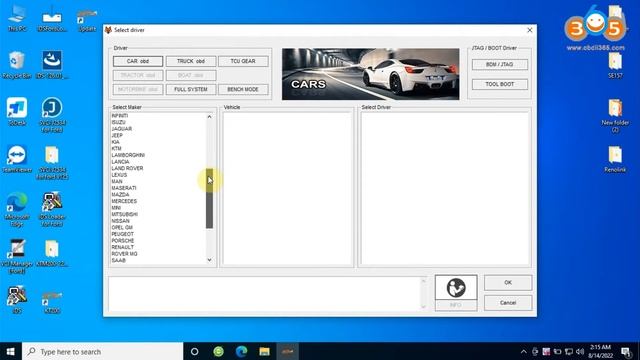Select NISSAN in the maker list
The width and height of the screenshot is (640, 360).
[120, 221]
